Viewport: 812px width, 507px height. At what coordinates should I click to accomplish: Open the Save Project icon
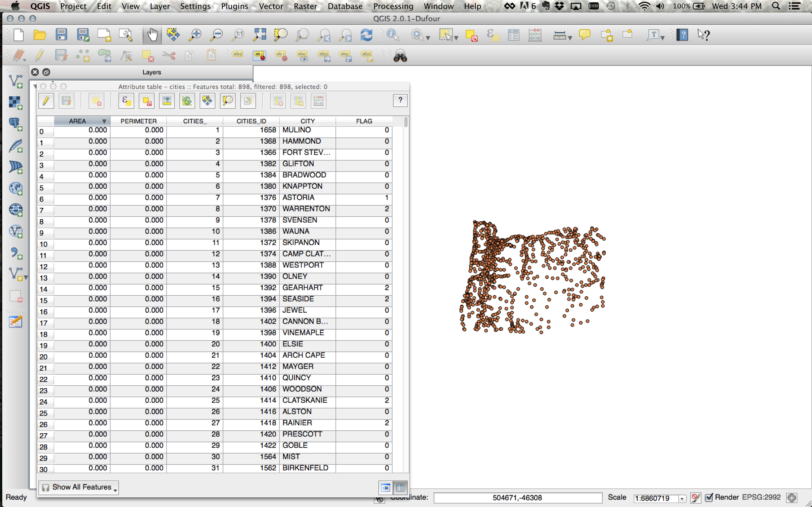click(61, 35)
